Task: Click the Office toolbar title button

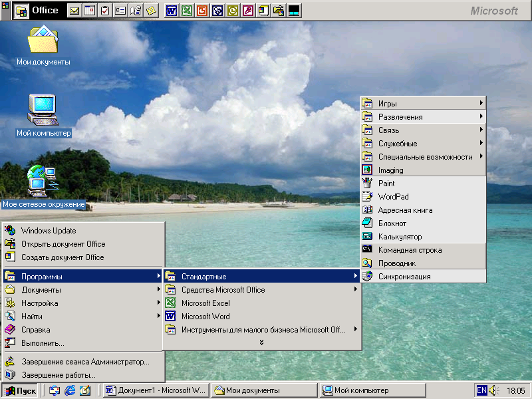Action: tap(39, 11)
